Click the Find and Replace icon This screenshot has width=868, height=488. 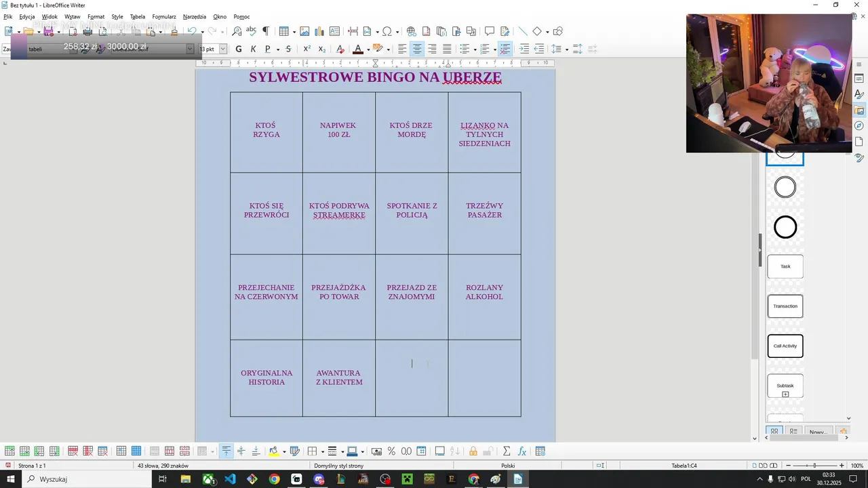[237, 31]
